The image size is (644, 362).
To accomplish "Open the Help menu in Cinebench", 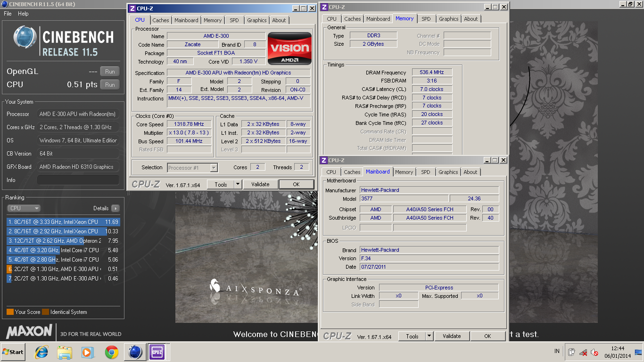I will point(23,14).
